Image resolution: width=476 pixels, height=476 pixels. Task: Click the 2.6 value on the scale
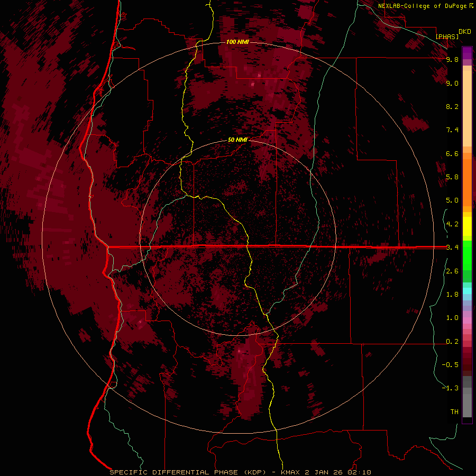point(452,271)
